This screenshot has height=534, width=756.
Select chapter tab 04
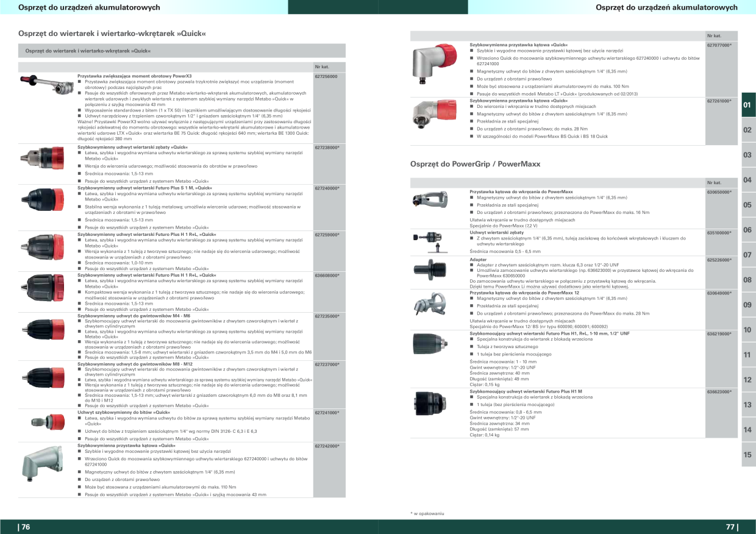748,180
